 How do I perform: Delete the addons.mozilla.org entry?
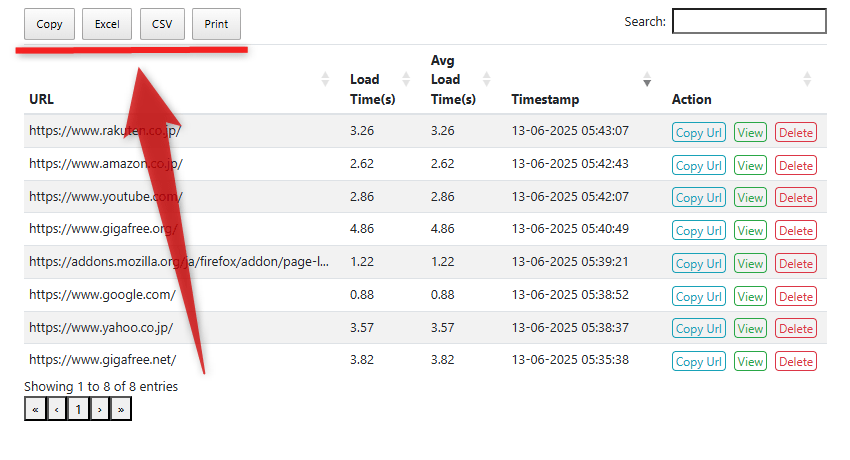[796, 263]
